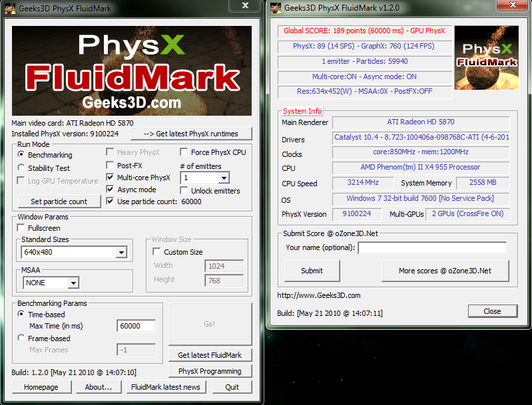Open Standard Sizes 640x480 dropdown
The image size is (532, 405).
click(121, 252)
